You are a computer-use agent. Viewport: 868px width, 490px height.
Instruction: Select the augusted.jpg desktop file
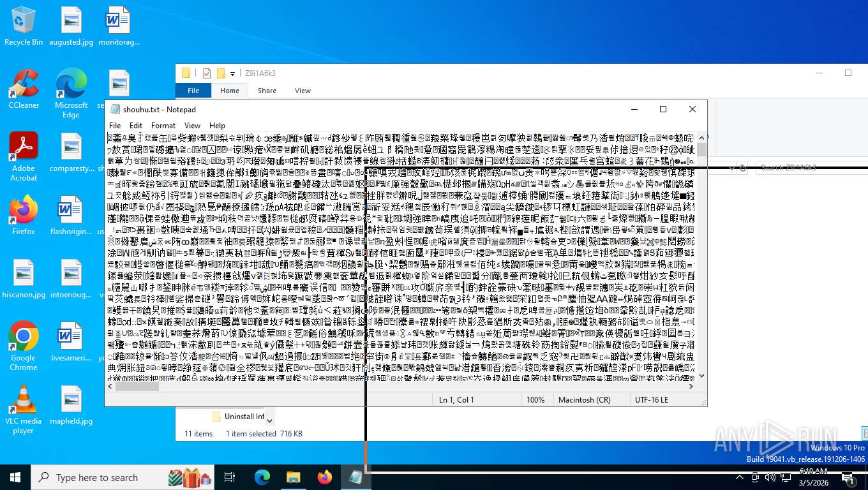pos(71,26)
